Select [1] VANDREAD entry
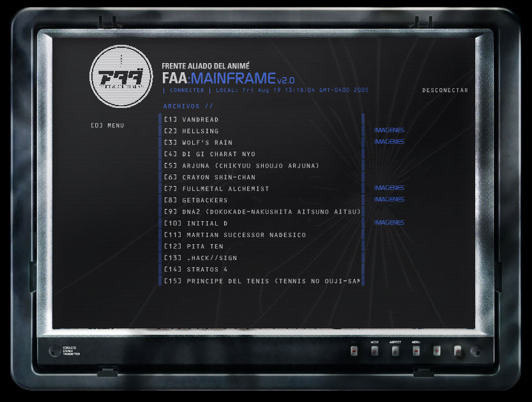Image resolution: width=532 pixels, height=402 pixels. [192, 120]
